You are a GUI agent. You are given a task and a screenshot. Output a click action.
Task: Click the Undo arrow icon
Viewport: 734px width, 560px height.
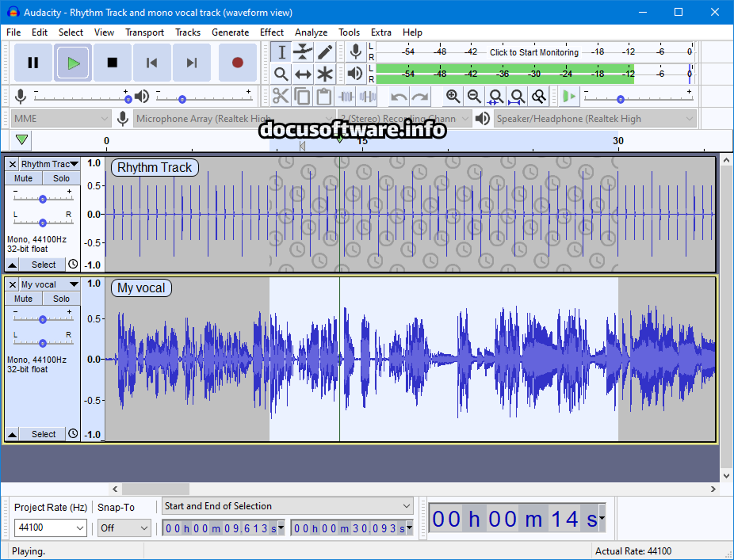(x=399, y=97)
